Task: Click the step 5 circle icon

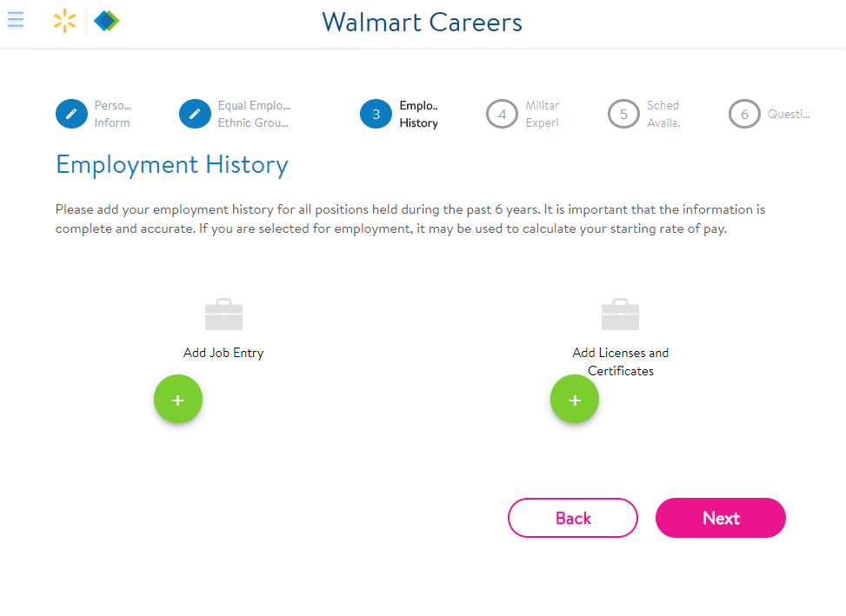Action: [x=623, y=114]
